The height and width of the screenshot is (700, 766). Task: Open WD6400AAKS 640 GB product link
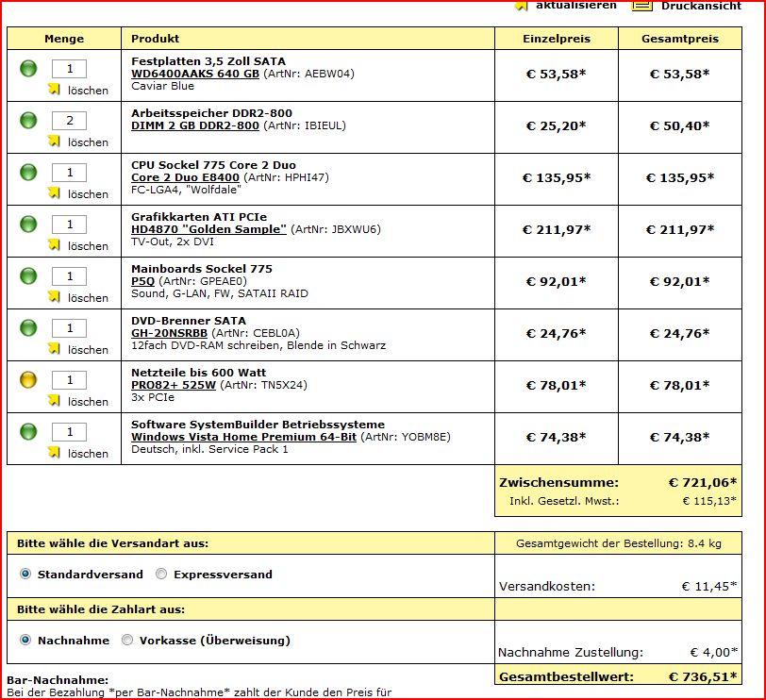tap(195, 74)
